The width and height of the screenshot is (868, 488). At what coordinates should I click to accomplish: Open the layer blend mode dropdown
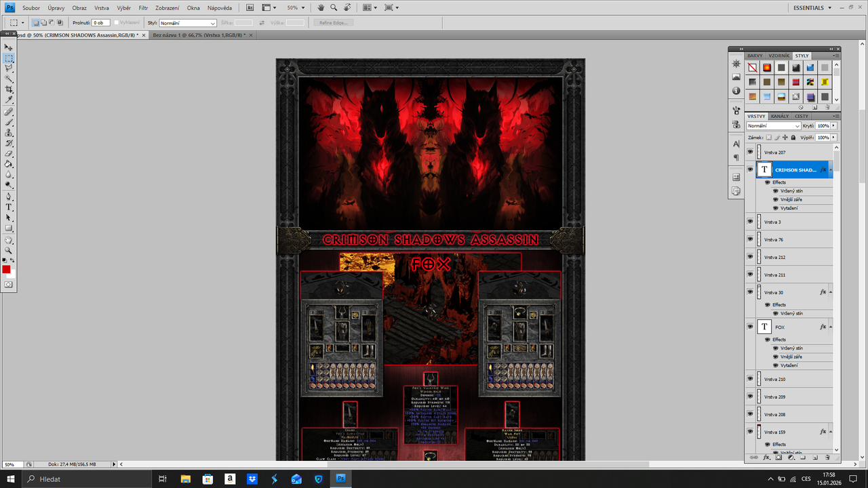tap(774, 126)
